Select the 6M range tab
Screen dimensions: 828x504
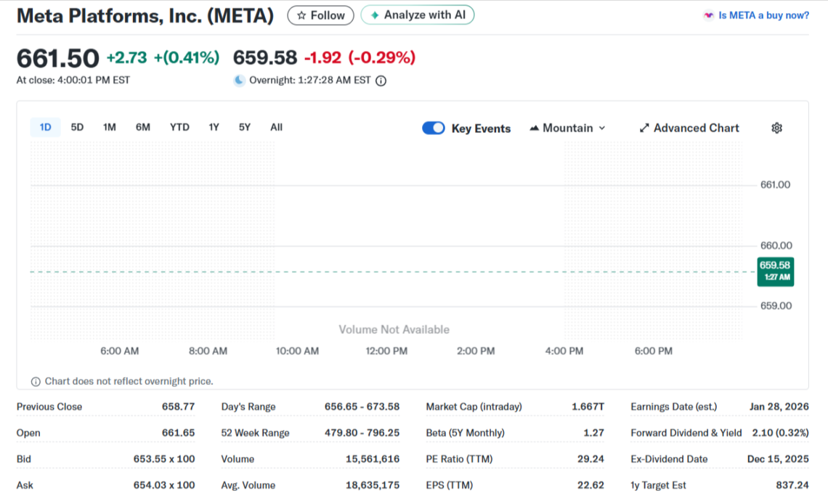[x=142, y=127]
